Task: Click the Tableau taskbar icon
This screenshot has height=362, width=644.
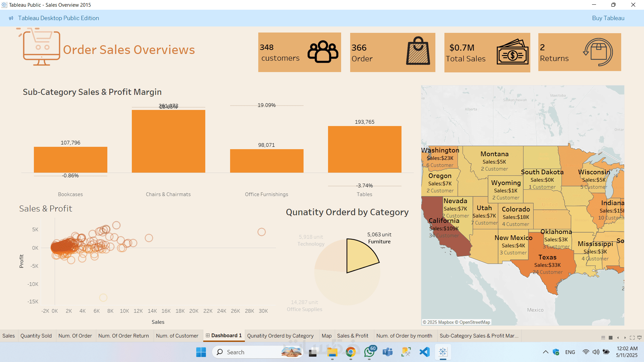Action: point(443,352)
